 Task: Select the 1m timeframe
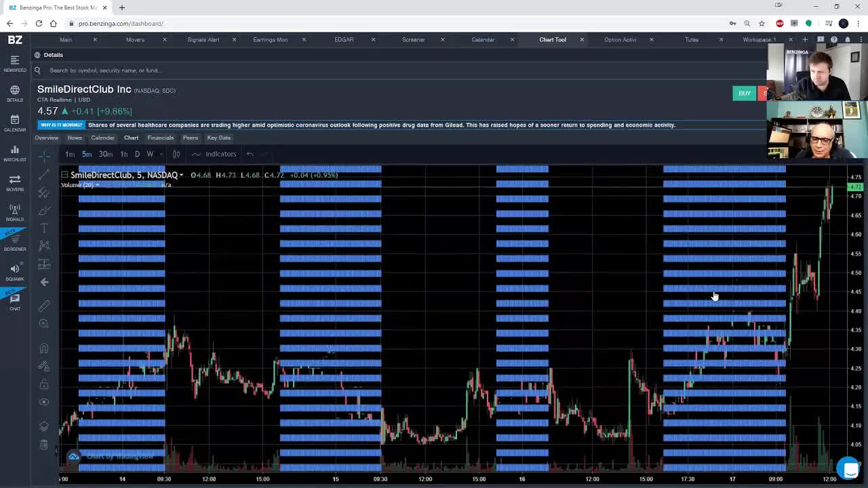70,154
